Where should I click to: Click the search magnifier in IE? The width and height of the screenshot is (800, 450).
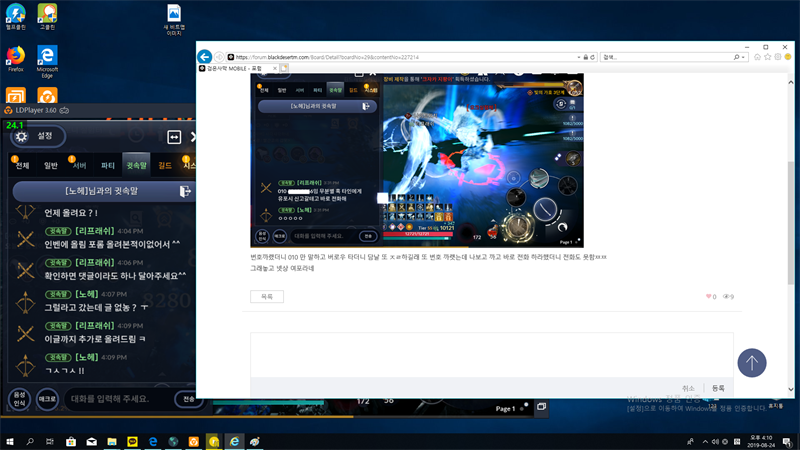coord(736,57)
